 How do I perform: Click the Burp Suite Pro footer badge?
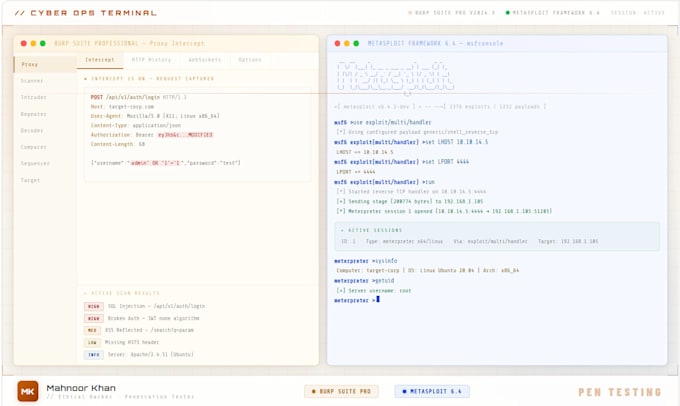(341, 391)
